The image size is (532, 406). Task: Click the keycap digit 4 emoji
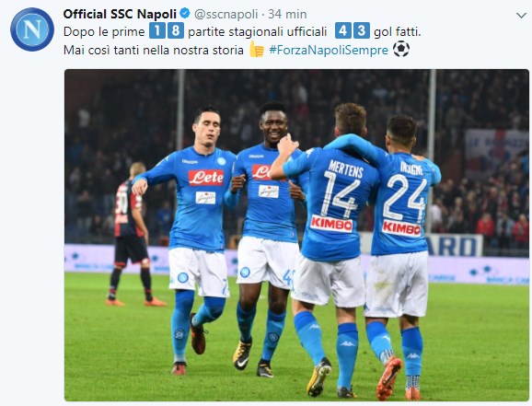(342, 30)
